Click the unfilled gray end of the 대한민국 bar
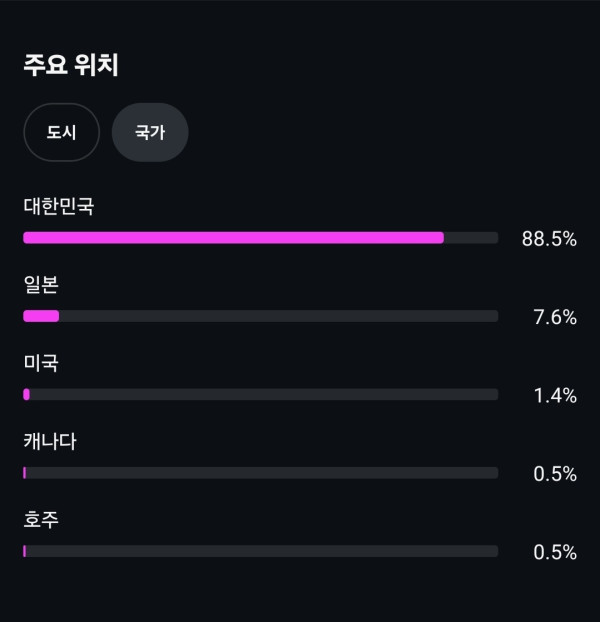This screenshot has height=622, width=600. coord(471,238)
